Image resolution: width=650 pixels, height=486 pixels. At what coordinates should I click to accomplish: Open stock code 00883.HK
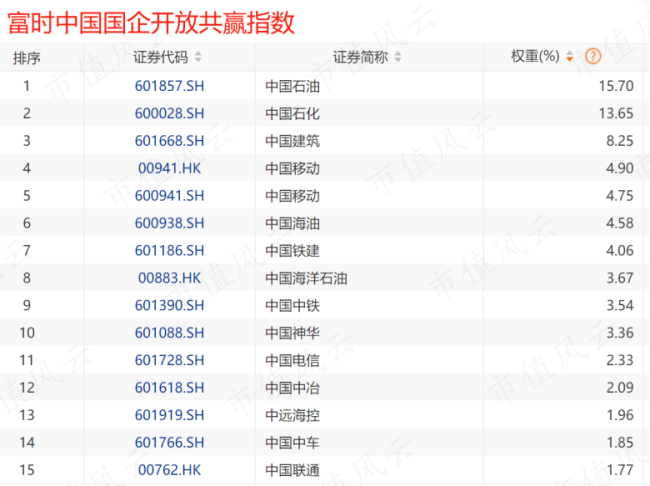(170, 278)
